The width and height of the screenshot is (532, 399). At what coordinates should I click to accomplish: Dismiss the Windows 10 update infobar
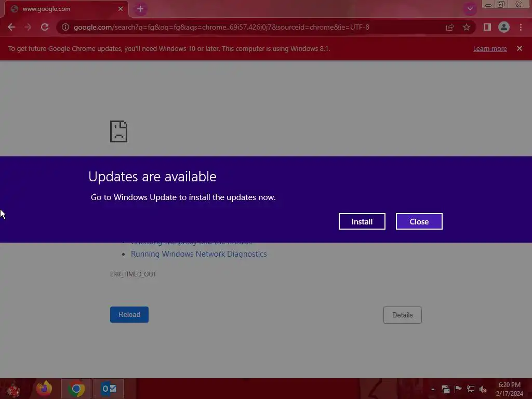520,48
